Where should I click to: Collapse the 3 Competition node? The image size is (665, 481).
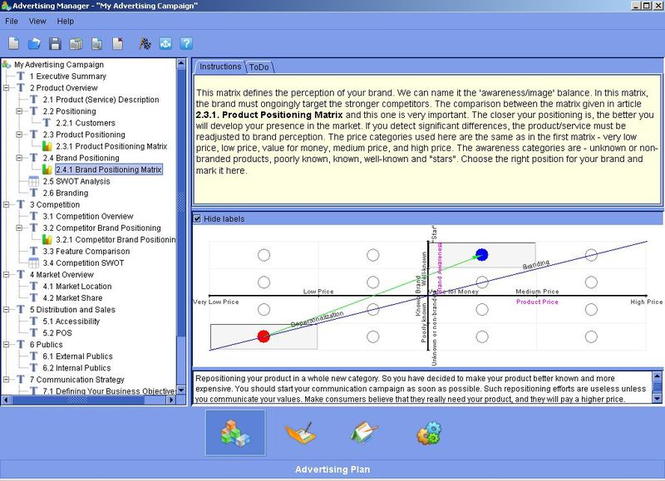pyautogui.click(x=6, y=204)
